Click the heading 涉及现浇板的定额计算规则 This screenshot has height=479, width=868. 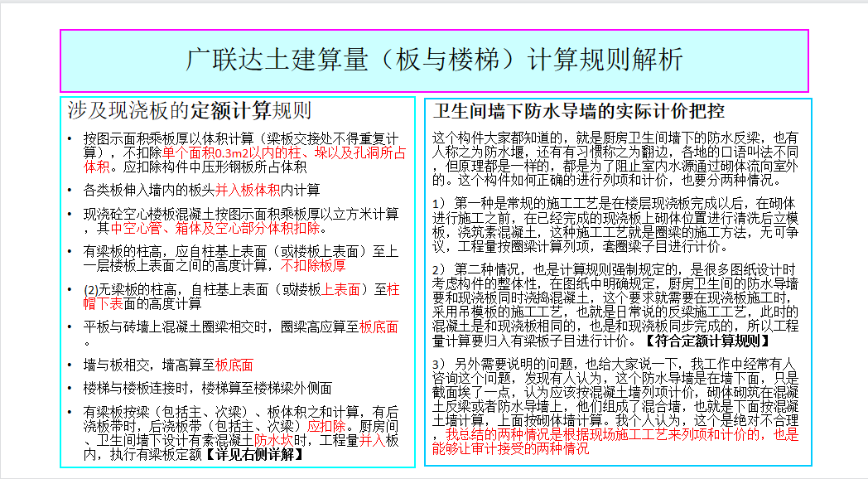[190, 111]
